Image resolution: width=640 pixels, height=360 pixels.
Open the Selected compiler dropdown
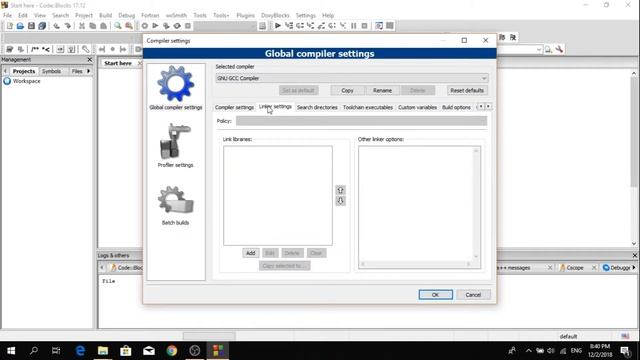coord(352,78)
